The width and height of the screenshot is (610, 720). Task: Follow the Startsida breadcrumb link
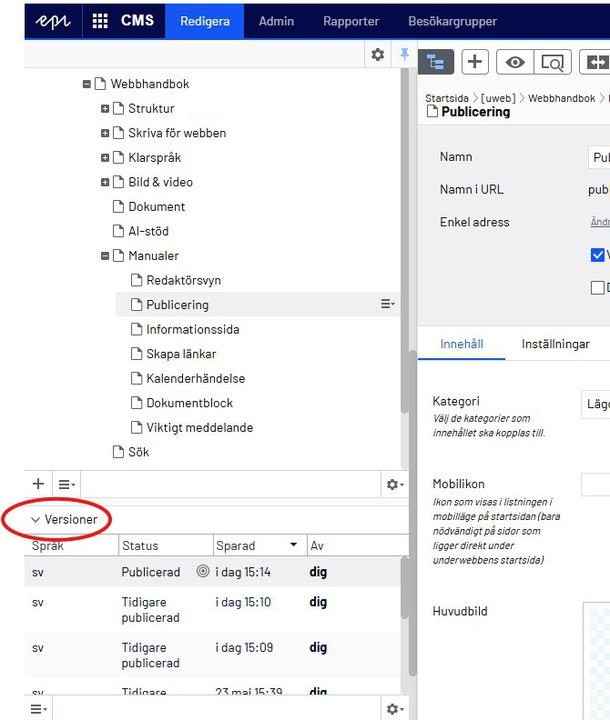[446, 98]
